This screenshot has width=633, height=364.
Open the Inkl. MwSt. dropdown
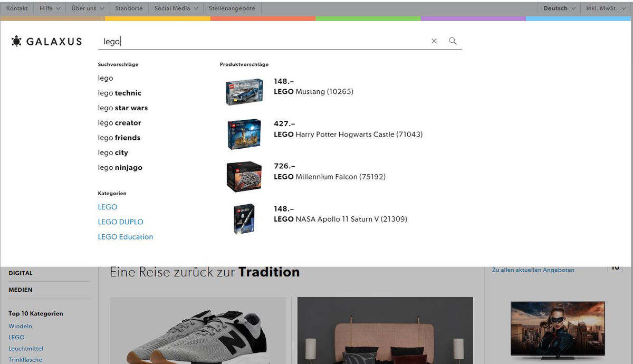click(x=605, y=8)
